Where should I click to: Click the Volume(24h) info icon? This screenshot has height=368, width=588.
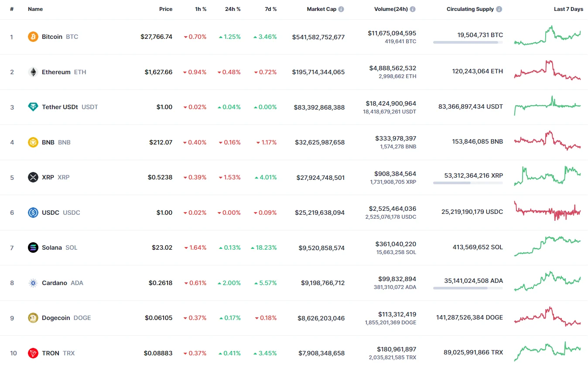413,9
